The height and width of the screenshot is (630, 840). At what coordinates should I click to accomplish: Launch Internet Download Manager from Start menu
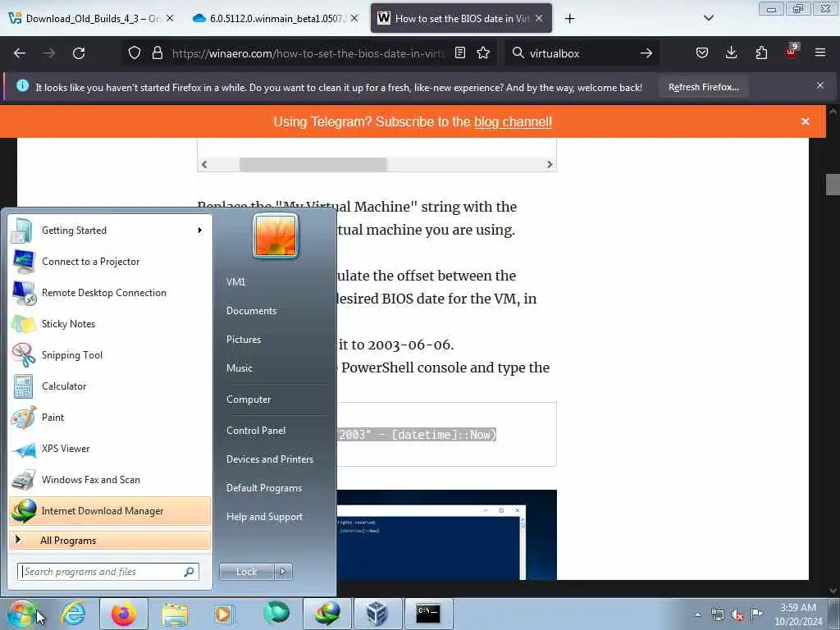pyautogui.click(x=110, y=511)
